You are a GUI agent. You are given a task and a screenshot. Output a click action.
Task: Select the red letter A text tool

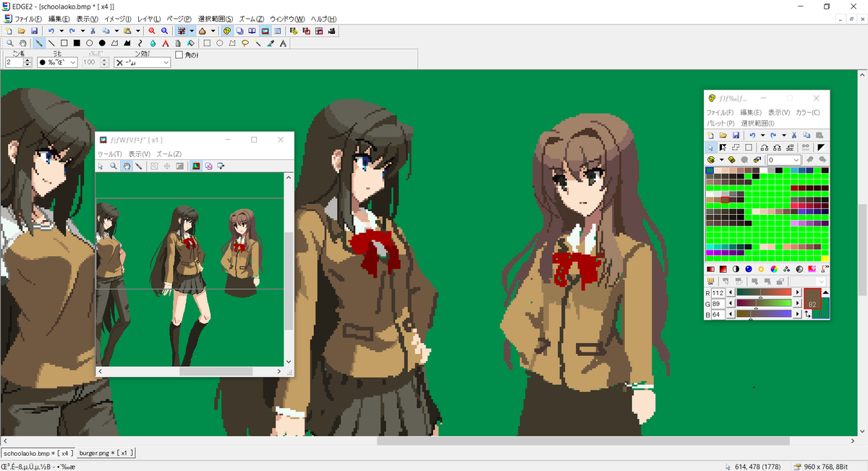click(166, 43)
